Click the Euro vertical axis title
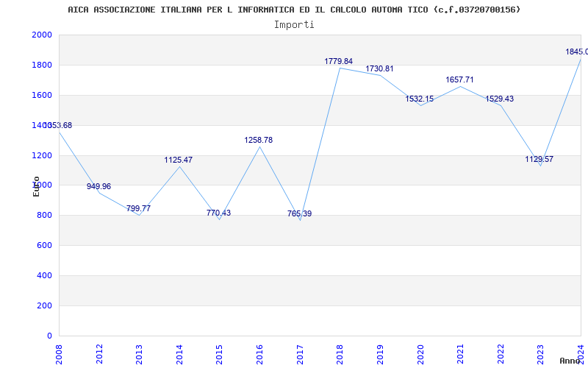The width and height of the screenshot is (588, 368). tap(36, 187)
